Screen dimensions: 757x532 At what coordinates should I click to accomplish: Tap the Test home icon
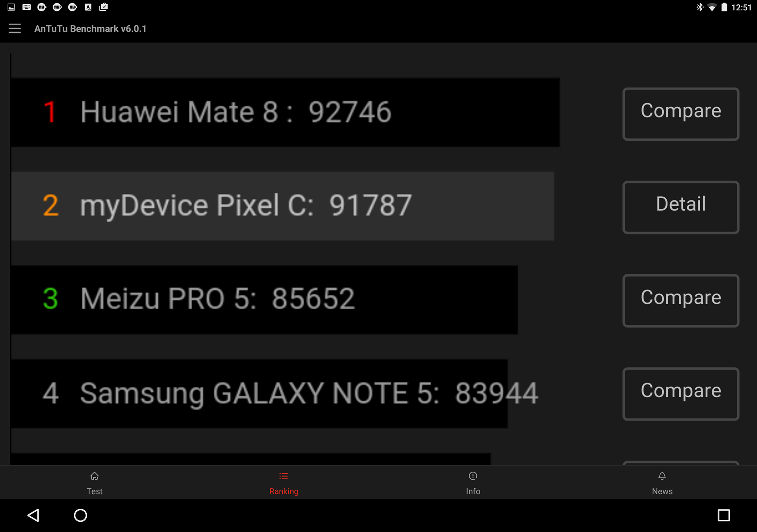tap(95, 476)
